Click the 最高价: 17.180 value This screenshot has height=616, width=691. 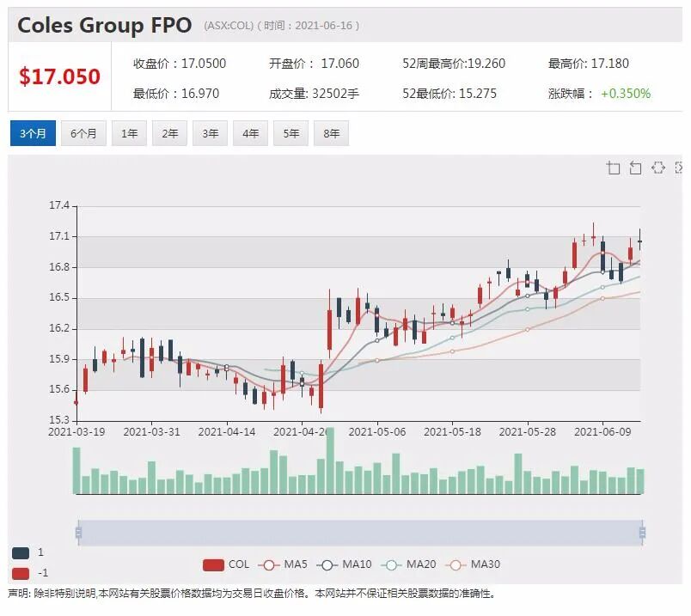point(589,64)
